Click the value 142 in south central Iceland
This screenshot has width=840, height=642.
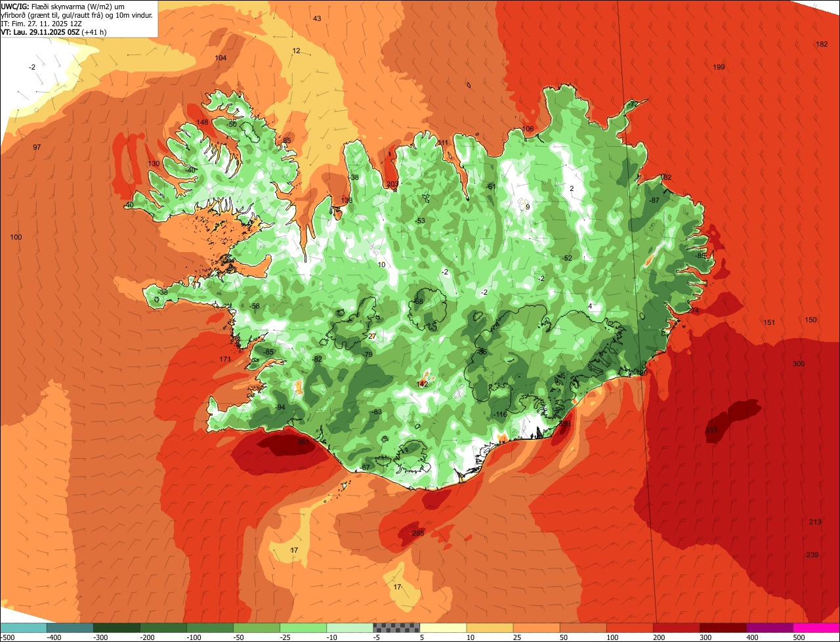tap(423, 383)
